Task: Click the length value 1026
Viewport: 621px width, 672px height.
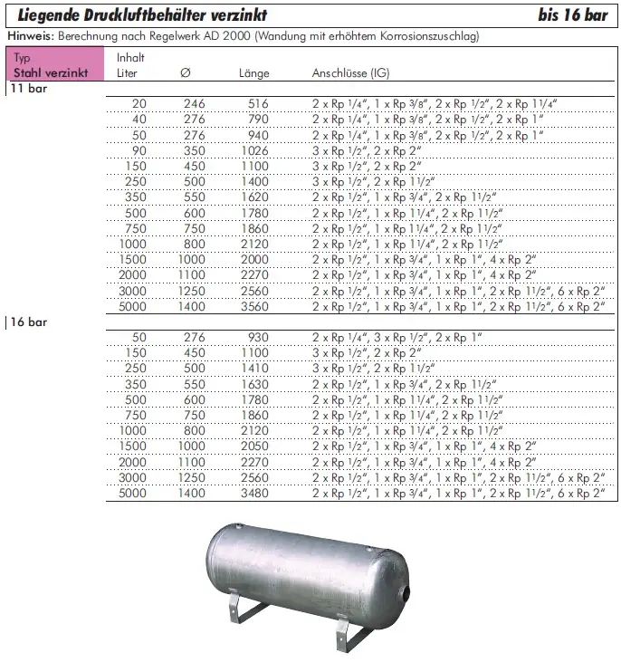Action: click(254, 150)
